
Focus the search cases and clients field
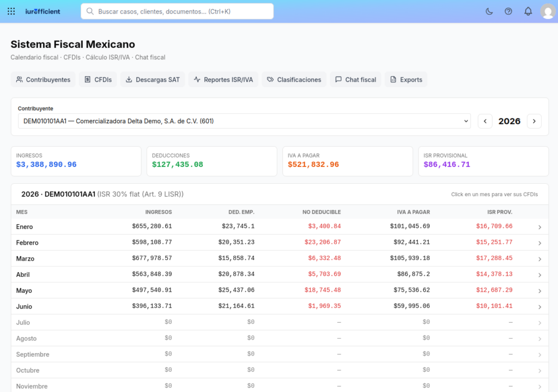point(177,11)
